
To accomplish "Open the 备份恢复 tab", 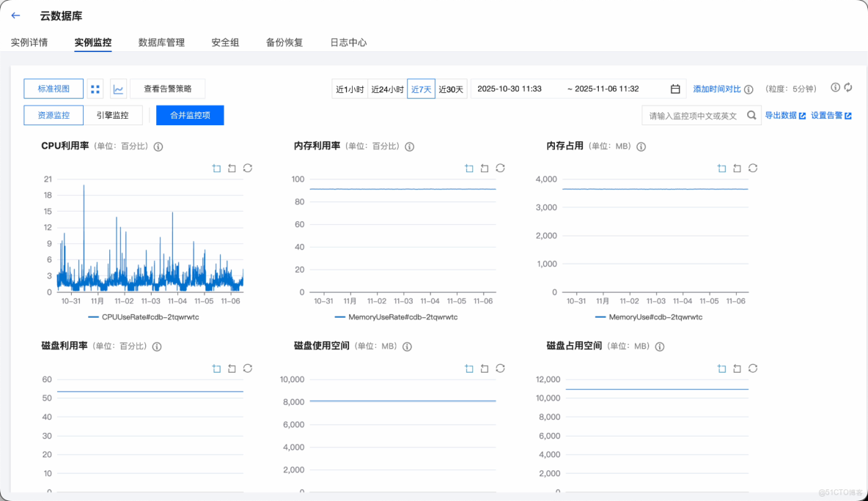I will click(x=284, y=42).
